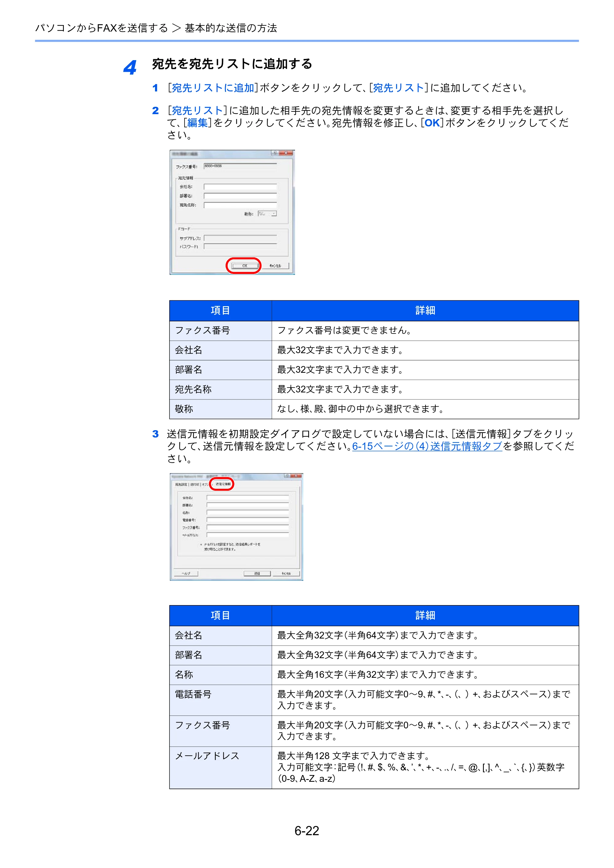Click cell 最大全角16文字(半角32文字)まで入力できます。
The width and height of the screenshot is (614, 868).
(x=425, y=675)
